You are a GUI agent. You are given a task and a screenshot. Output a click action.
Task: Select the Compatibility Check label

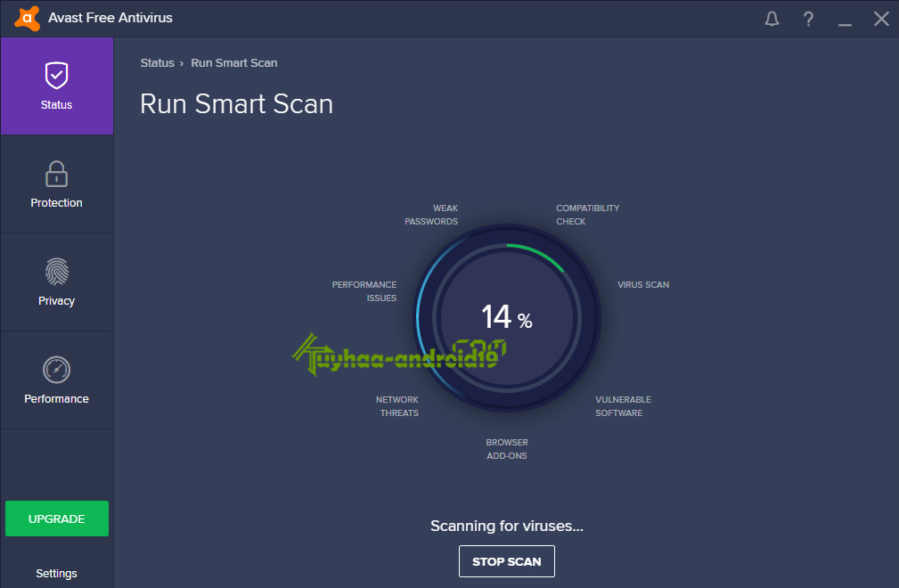[588, 215]
